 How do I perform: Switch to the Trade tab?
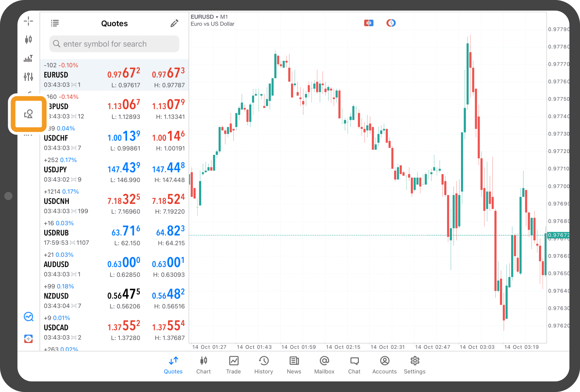pos(233,365)
